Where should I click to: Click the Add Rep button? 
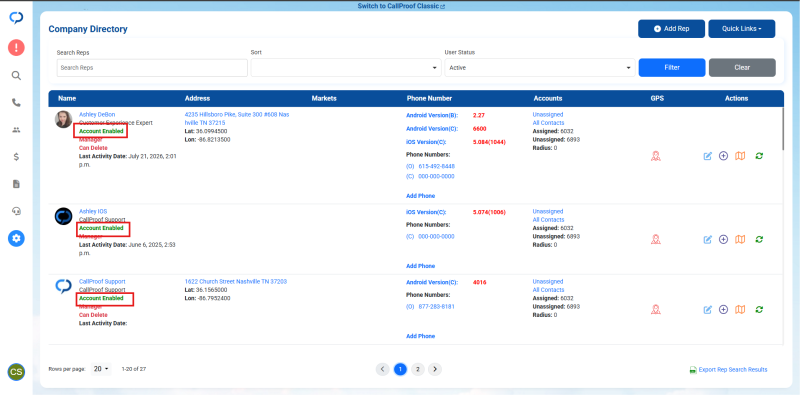click(671, 29)
